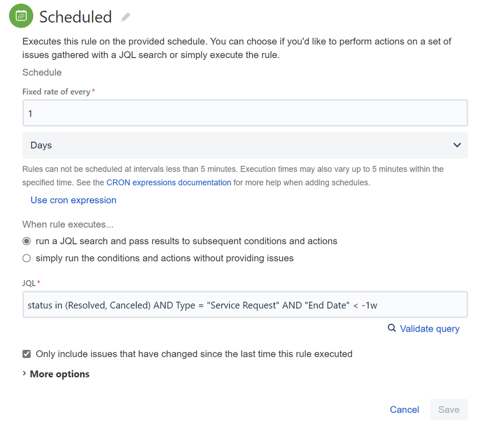Viewport: 504px width, 425px height.
Task: Click the chevron arrow in the Days selector
Action: coord(457,145)
